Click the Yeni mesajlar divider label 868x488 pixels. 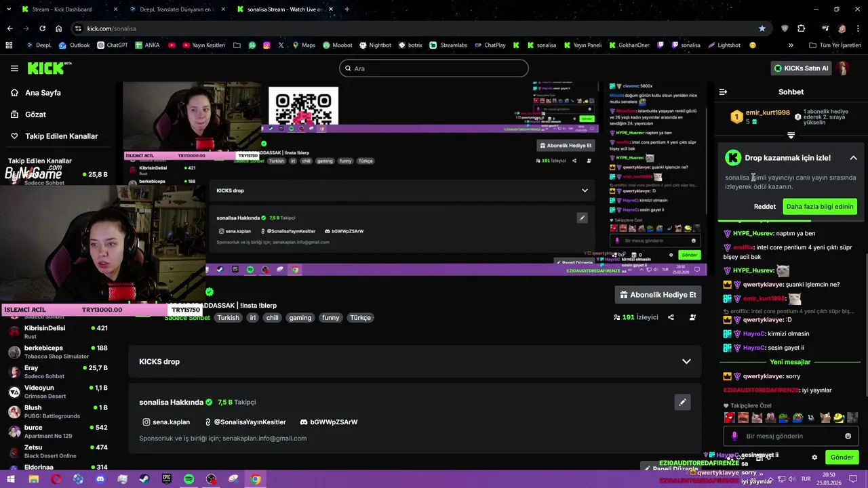pyautogui.click(x=791, y=362)
